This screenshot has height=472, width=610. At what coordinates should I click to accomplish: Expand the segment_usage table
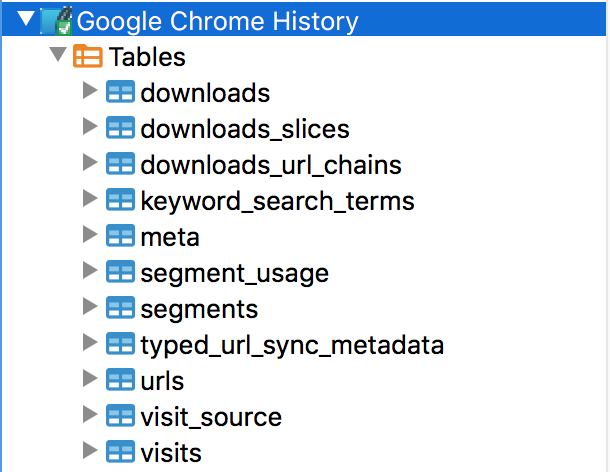[91, 271]
